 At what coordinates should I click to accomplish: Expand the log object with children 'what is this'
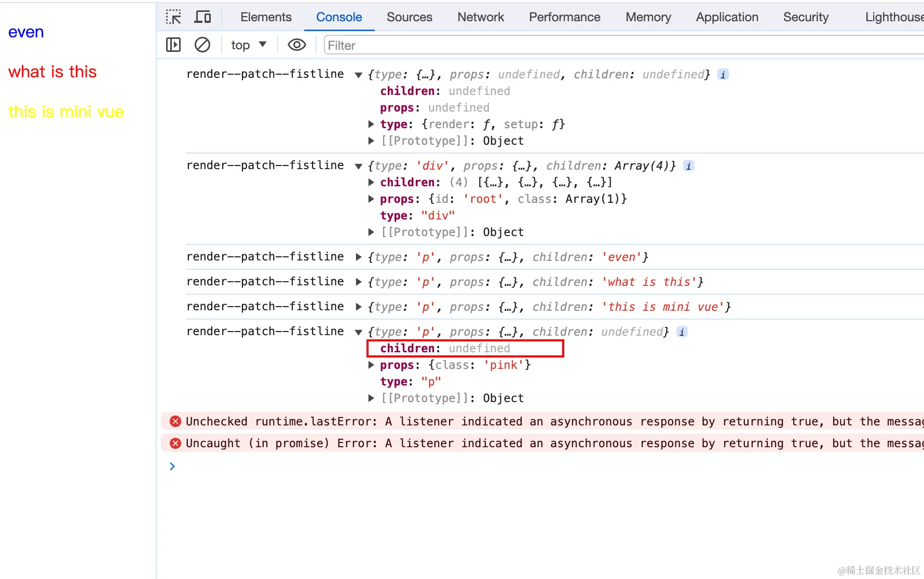tap(358, 282)
